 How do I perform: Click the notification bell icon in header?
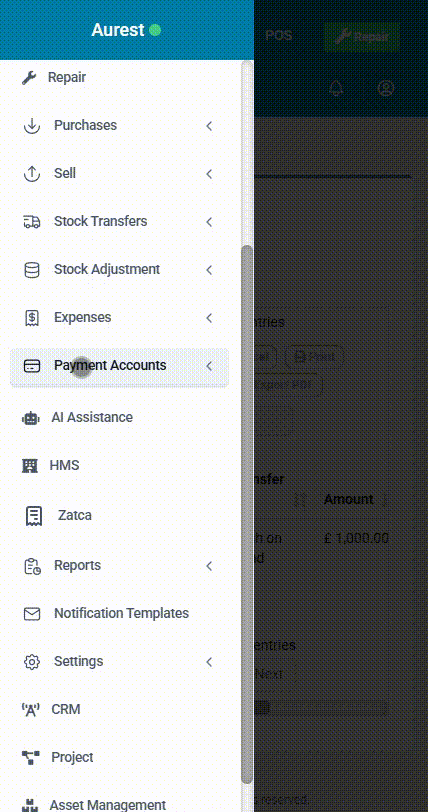click(336, 88)
